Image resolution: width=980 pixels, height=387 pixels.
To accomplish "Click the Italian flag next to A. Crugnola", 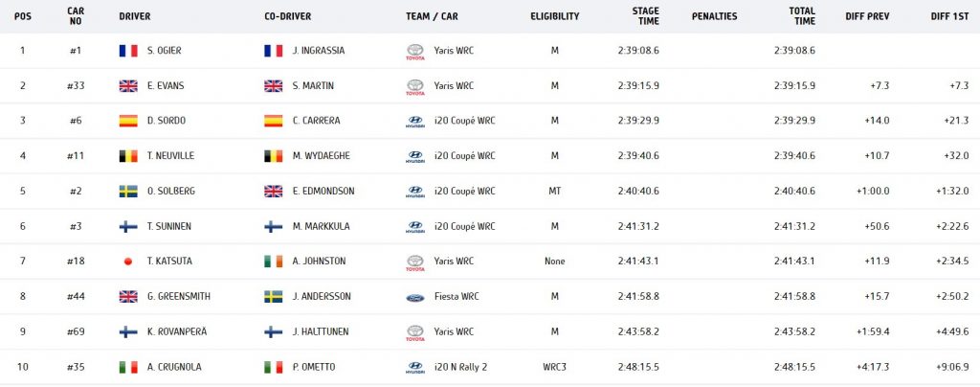I will coord(128,367).
